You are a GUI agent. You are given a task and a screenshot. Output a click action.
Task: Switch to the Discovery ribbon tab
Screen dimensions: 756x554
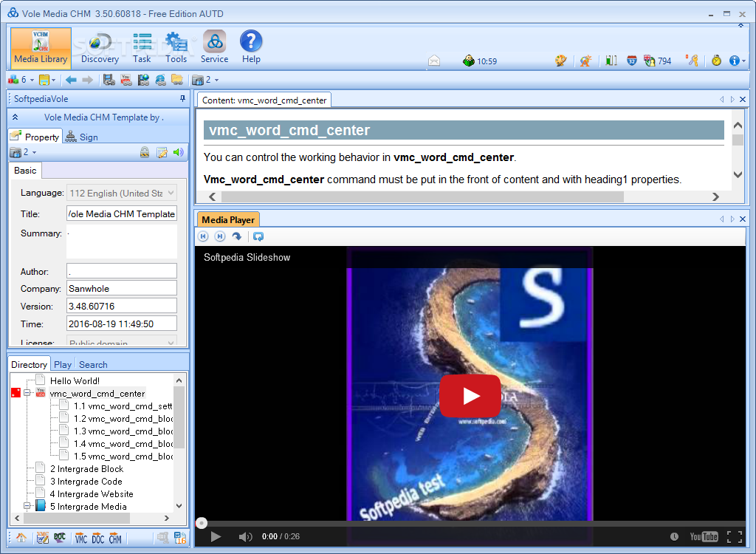coord(100,48)
